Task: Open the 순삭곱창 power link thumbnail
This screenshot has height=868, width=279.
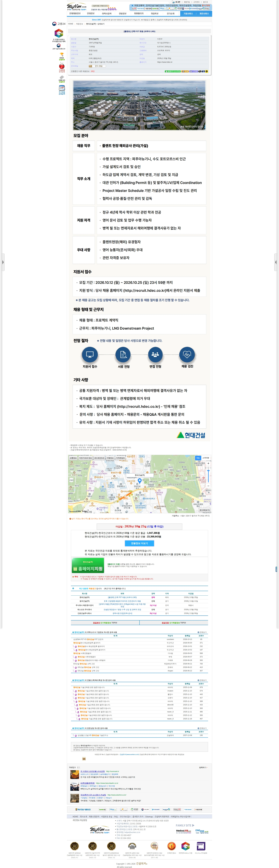Action: pyautogui.click(x=75, y=774)
